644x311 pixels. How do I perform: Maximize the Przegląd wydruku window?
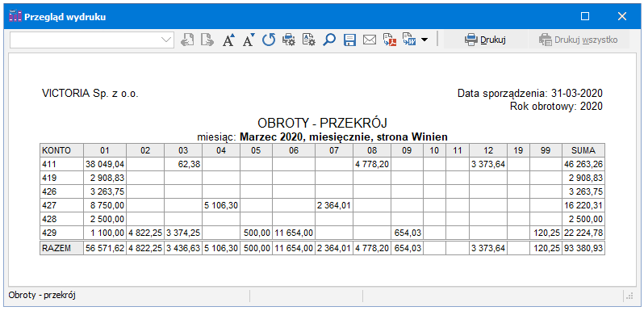pyautogui.click(x=585, y=16)
